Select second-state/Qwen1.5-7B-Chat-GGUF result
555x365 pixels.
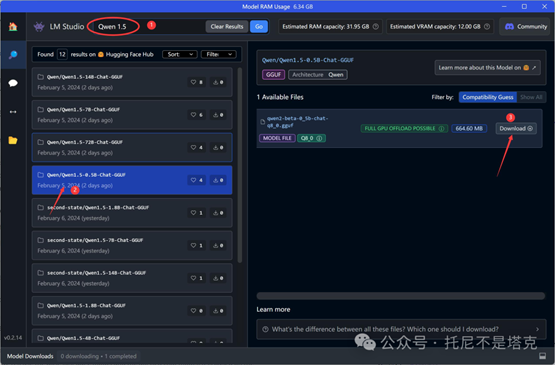click(132, 245)
